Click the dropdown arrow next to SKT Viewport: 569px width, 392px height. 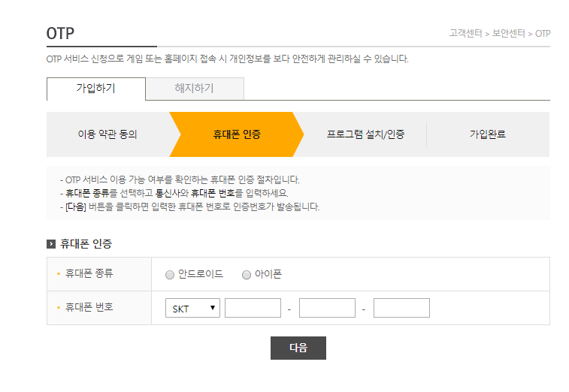tap(213, 308)
